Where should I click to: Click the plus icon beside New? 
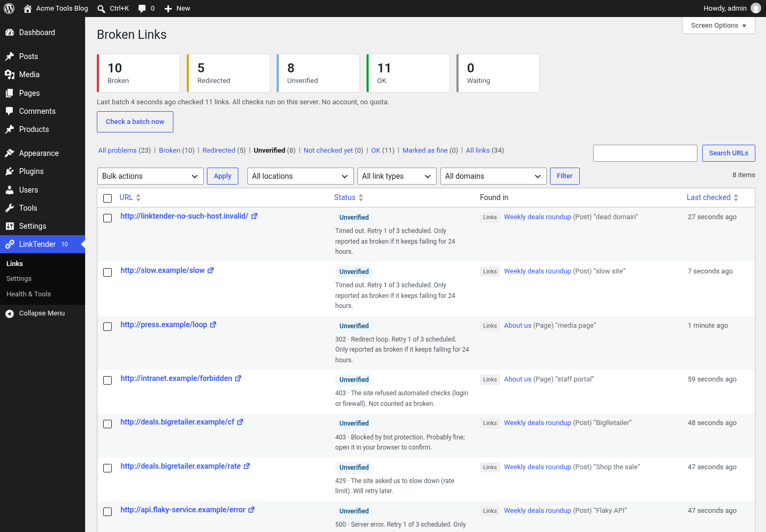pos(168,9)
